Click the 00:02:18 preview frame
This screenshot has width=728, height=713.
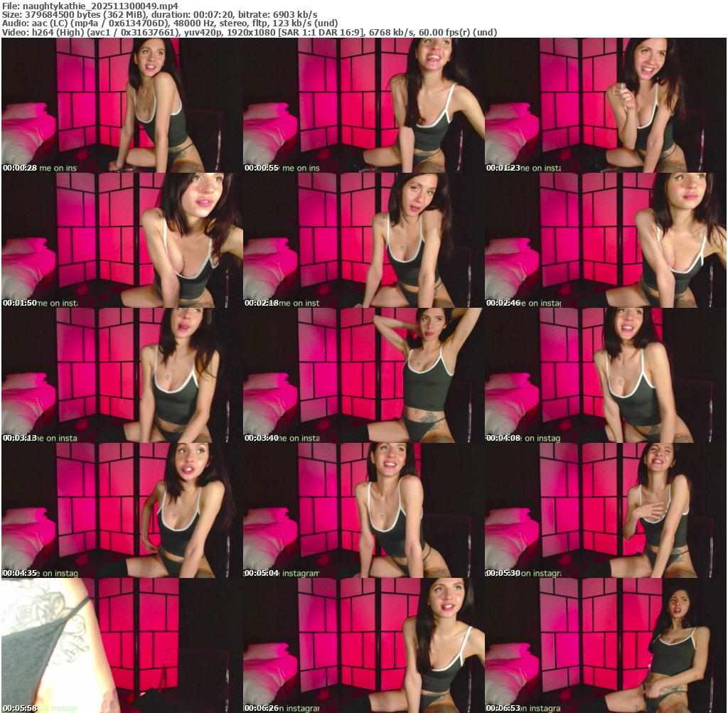click(363, 240)
